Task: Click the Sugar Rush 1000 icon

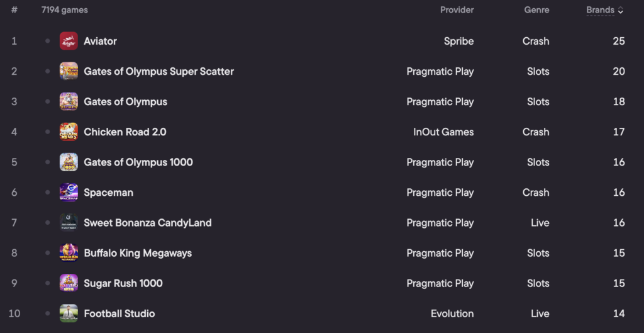Action: 69,283
